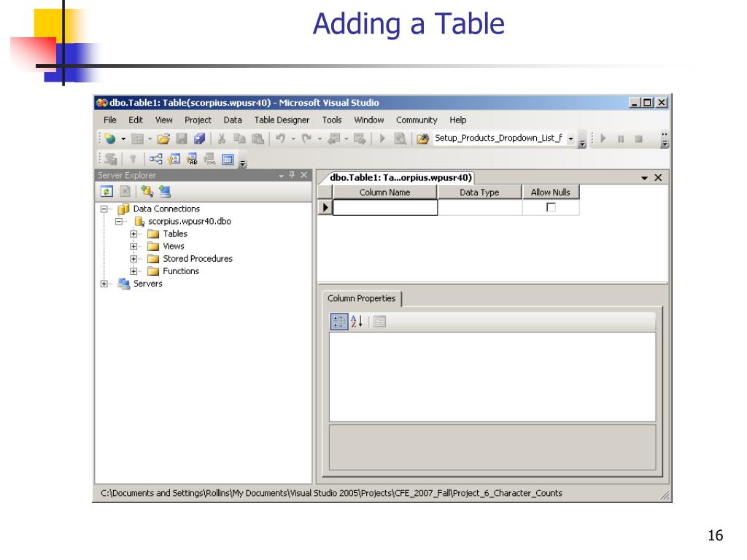Click the Add New Item icon

tap(137, 139)
